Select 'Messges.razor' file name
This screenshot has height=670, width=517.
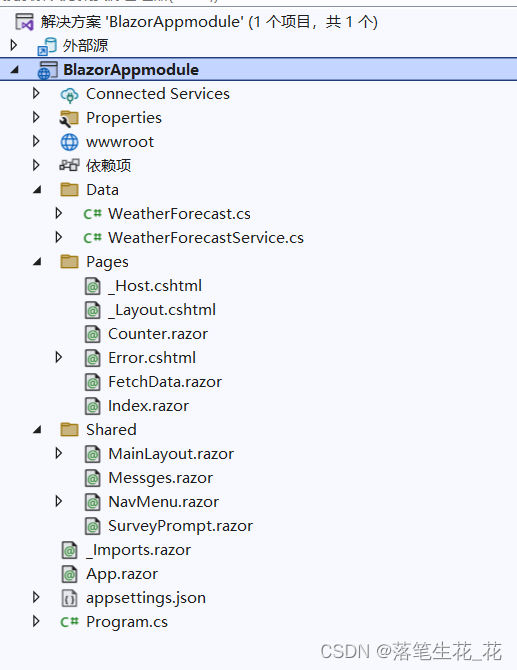tap(160, 478)
